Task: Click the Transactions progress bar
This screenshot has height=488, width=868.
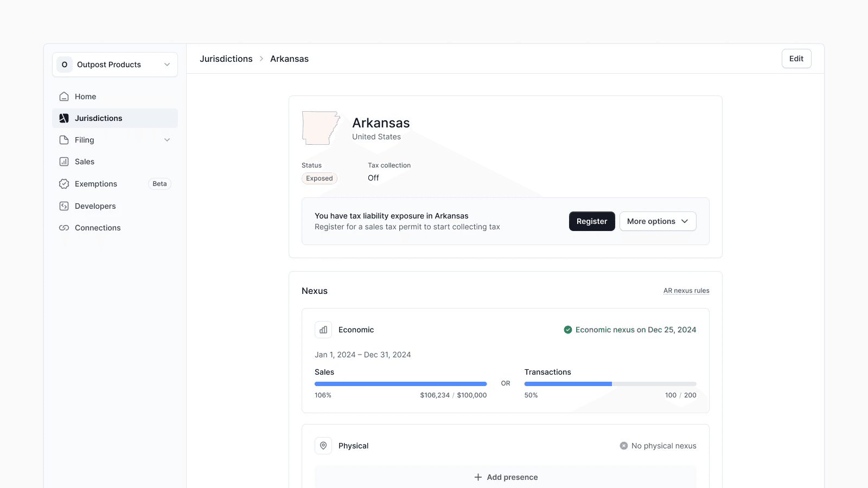Action: pyautogui.click(x=610, y=384)
